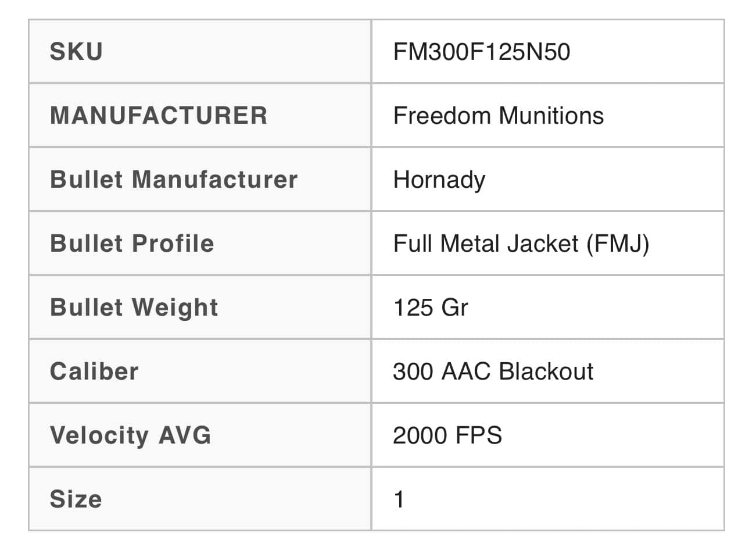The width and height of the screenshot is (756, 554).
Task: Select the MANUFACTURER label cell
Action: 200,115
